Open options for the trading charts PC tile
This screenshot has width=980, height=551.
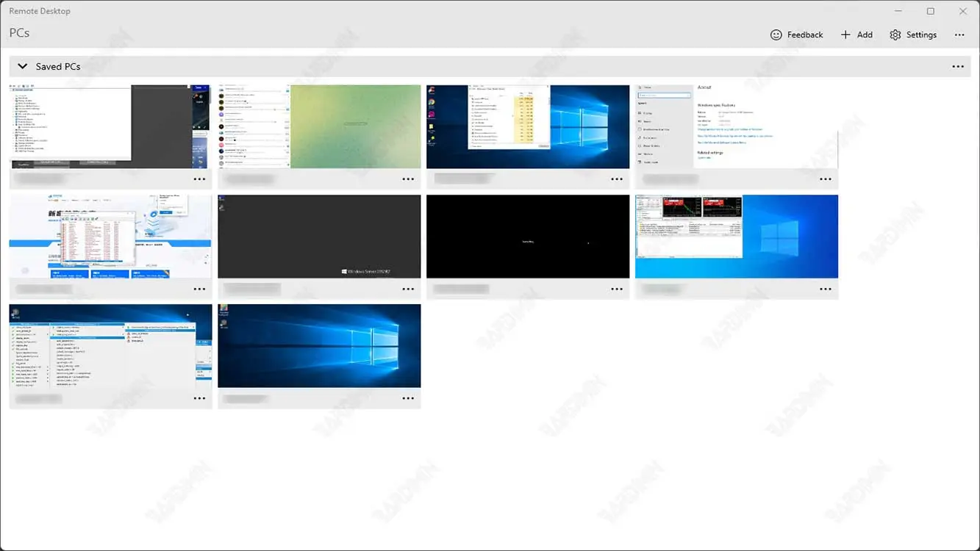[x=826, y=289]
